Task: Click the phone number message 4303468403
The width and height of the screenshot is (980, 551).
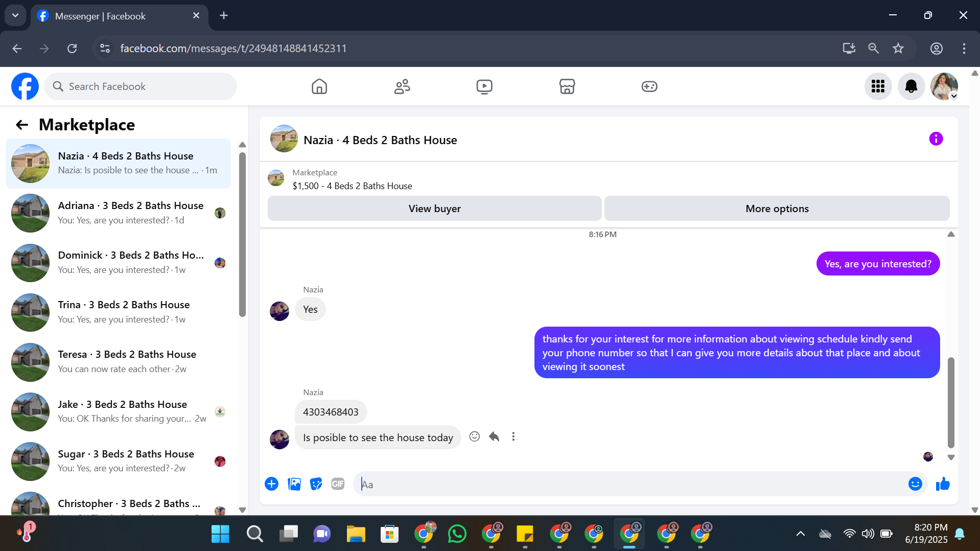Action: tap(331, 412)
